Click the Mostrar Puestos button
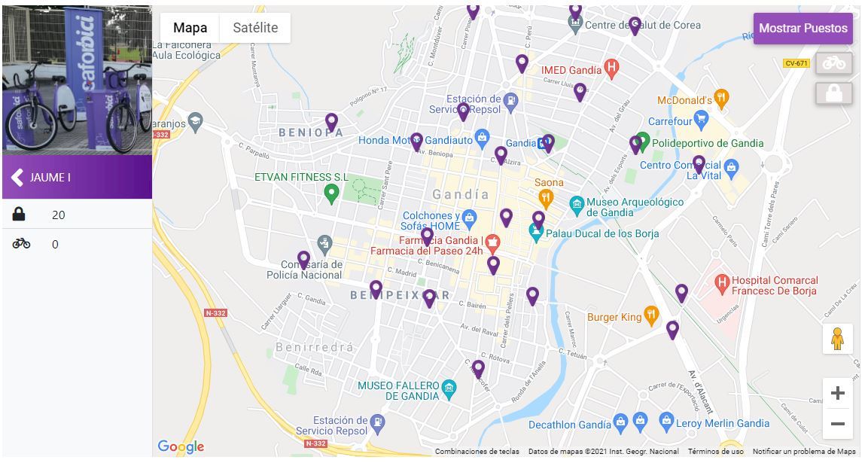 [803, 29]
